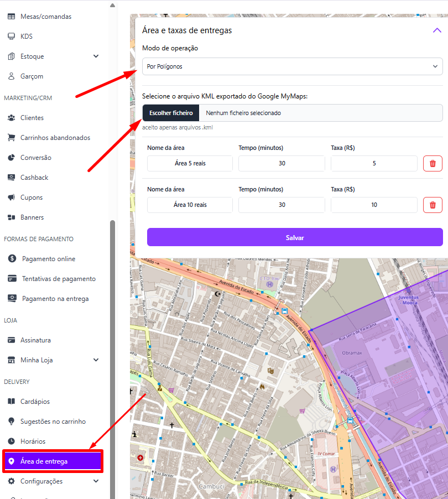Expand the Minha Loja submenu
The height and width of the screenshot is (499, 448).
pos(96,360)
